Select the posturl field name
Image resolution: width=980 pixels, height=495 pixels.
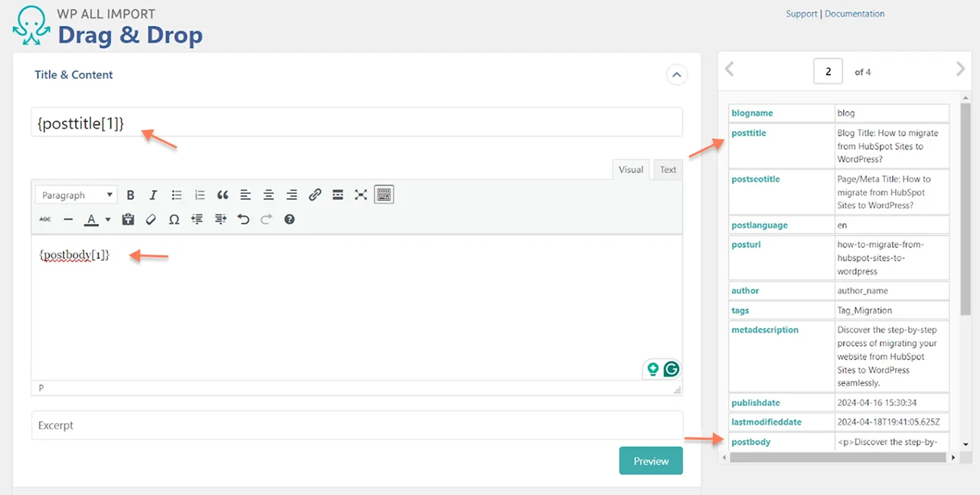coord(746,244)
